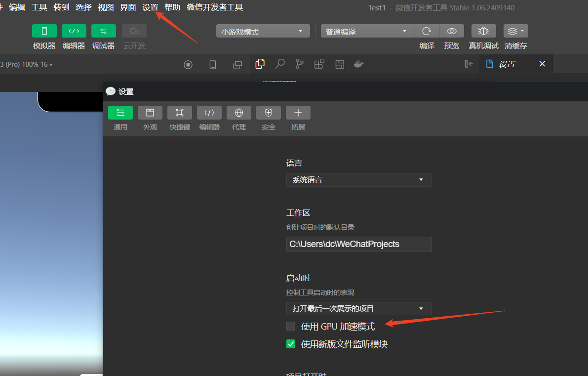Uncheck 使用新版文件监听模块 checkbox

click(x=291, y=344)
